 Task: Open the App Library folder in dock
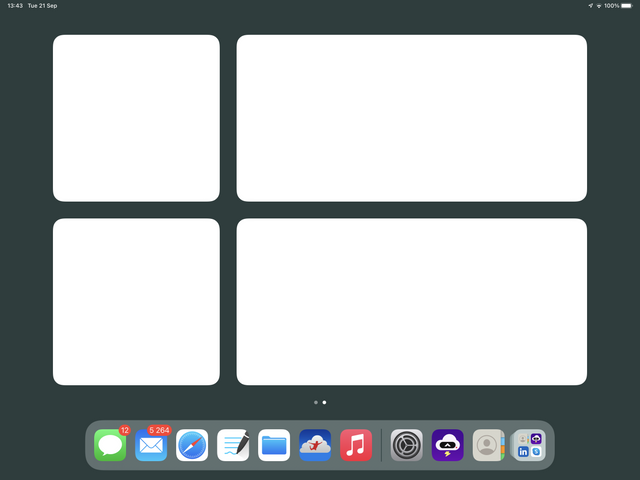pyautogui.click(x=529, y=445)
